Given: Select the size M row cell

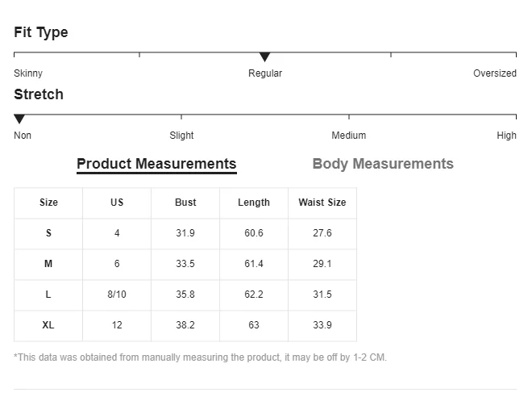Looking at the screenshot, I should tap(48, 264).
